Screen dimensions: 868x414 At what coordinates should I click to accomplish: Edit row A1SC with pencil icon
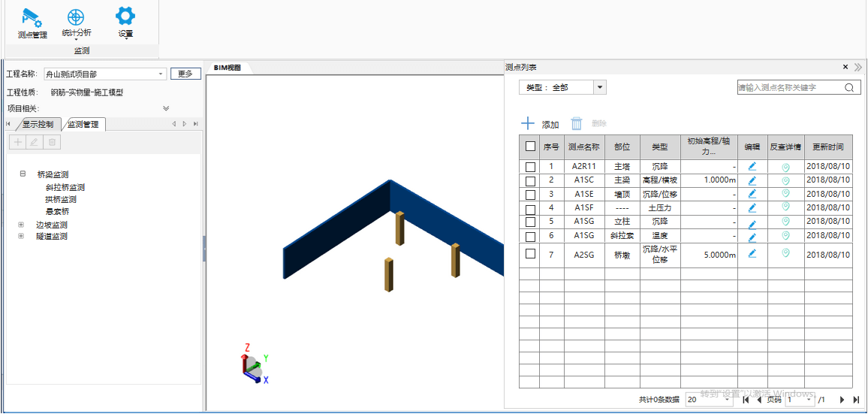(x=752, y=180)
